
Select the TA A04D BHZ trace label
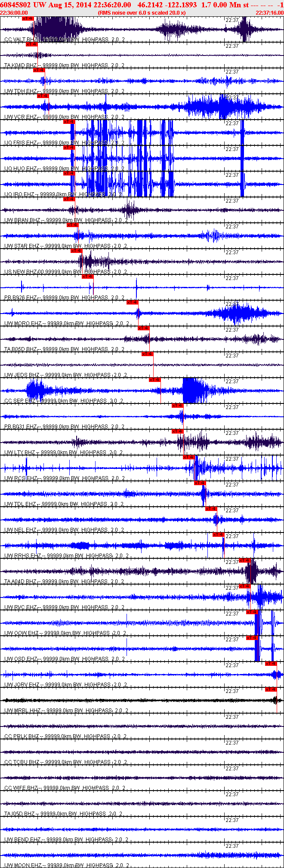[x=21, y=582]
